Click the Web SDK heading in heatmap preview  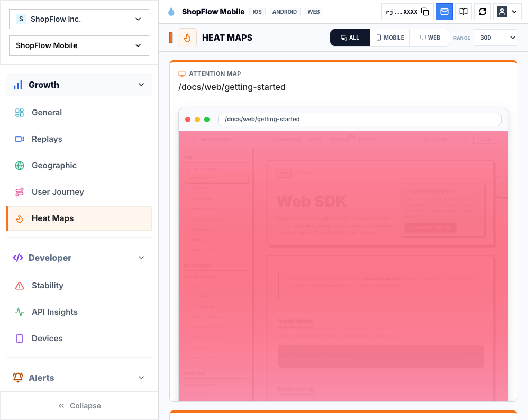coord(312,202)
